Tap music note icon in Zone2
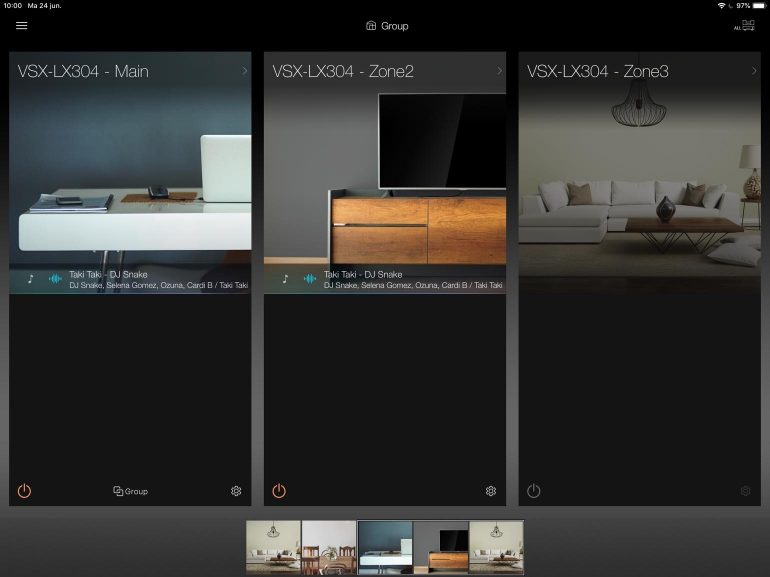 285,279
